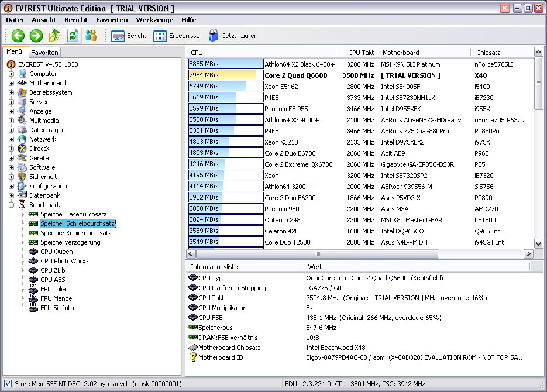Open Ergebnisse from the toolbar

tap(177, 36)
